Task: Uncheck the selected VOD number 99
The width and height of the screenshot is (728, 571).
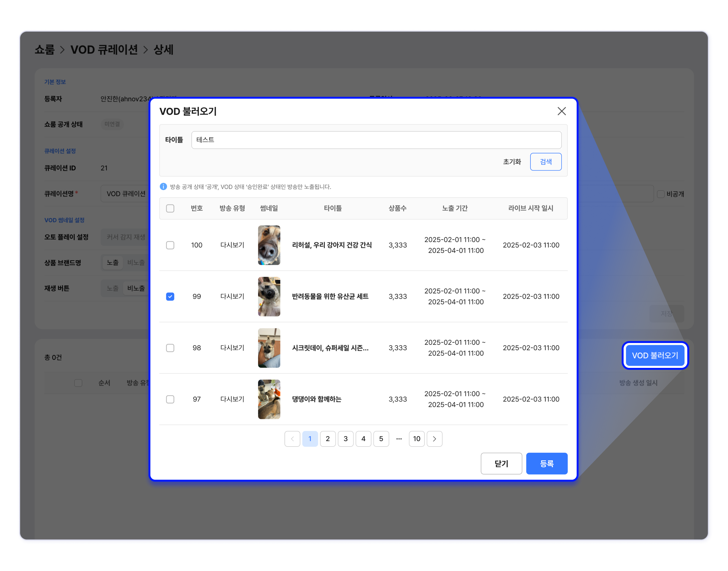Action: (x=170, y=296)
